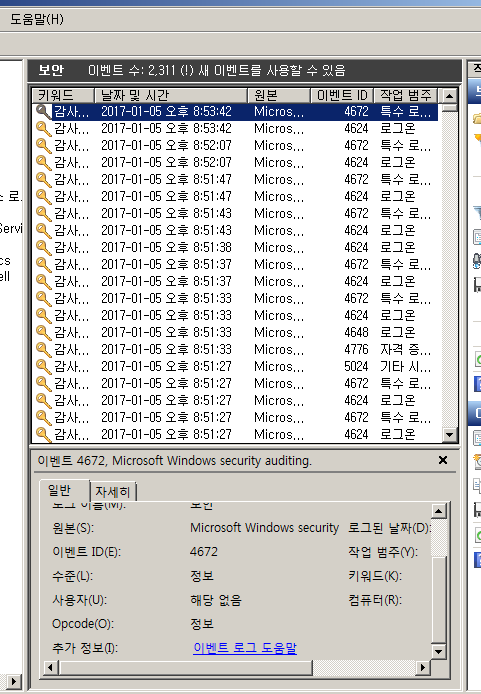Select 감사... keyword of 8:51:43 event 4672
The image size is (481, 694).
(71, 213)
